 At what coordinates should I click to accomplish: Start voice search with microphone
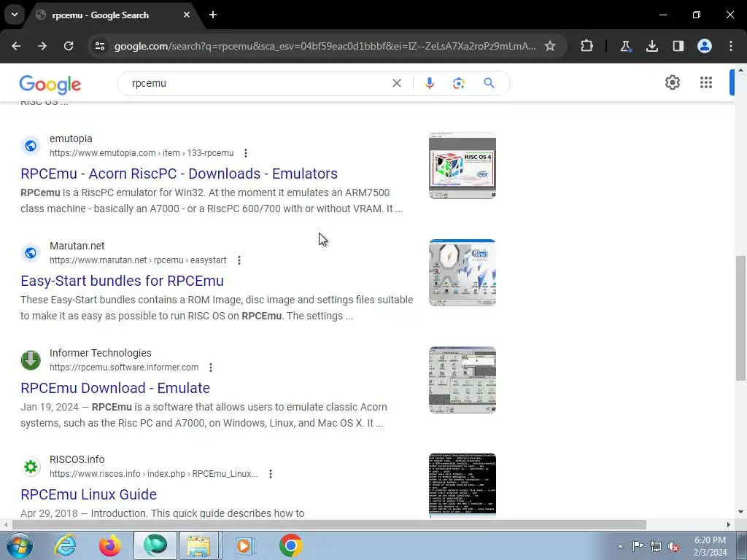[x=429, y=83]
